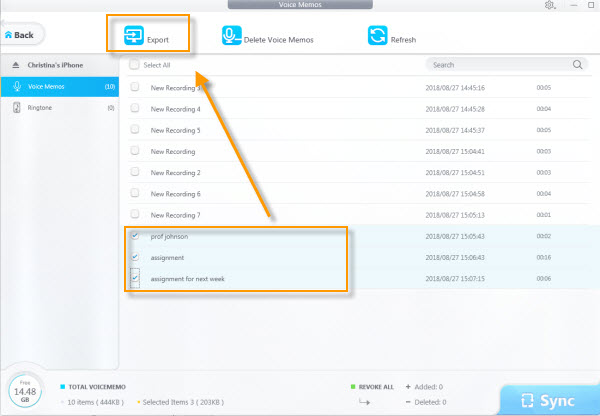Open the settings gear menu

(550, 6)
